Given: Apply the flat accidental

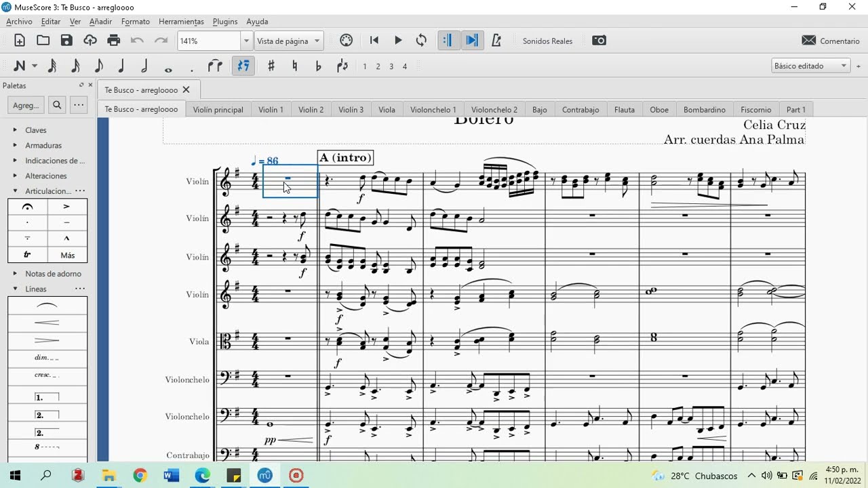Looking at the screenshot, I should 318,66.
